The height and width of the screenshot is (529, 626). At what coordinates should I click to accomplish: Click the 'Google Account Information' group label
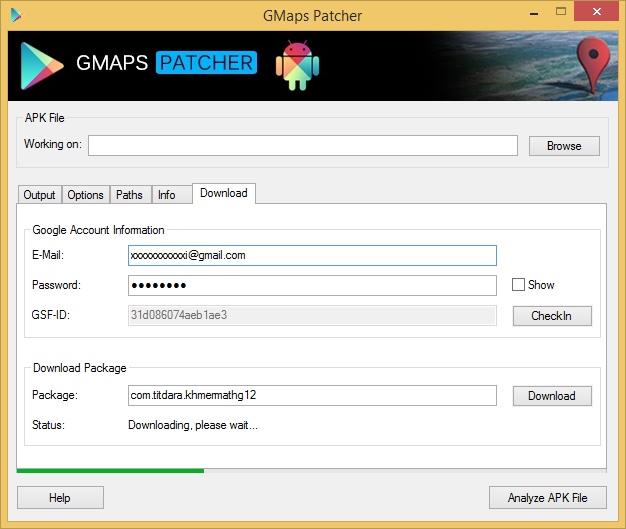pyautogui.click(x=98, y=230)
